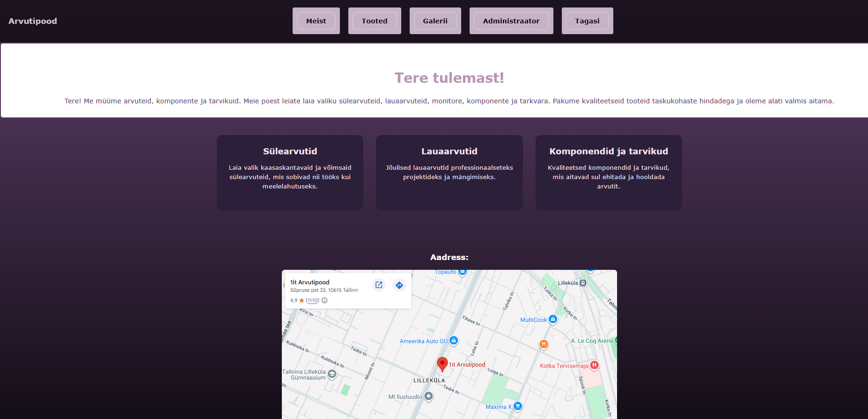Click the Arvutipood site logo text
This screenshot has width=868, height=419.
[x=33, y=21]
